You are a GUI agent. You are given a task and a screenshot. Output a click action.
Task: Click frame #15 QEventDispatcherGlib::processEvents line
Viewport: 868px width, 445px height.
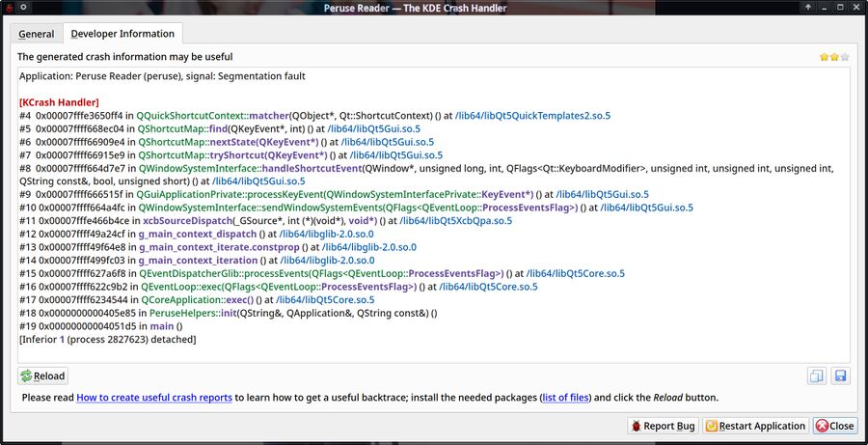click(x=322, y=273)
